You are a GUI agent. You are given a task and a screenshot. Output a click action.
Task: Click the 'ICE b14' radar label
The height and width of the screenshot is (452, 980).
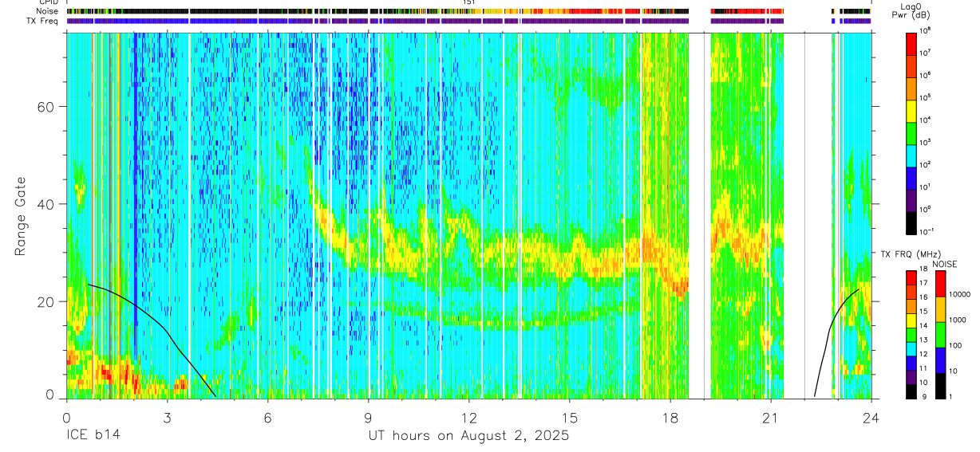coord(94,436)
